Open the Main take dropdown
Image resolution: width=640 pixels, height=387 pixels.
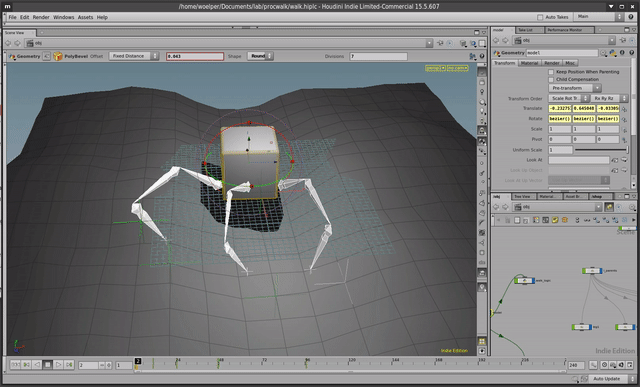599,17
